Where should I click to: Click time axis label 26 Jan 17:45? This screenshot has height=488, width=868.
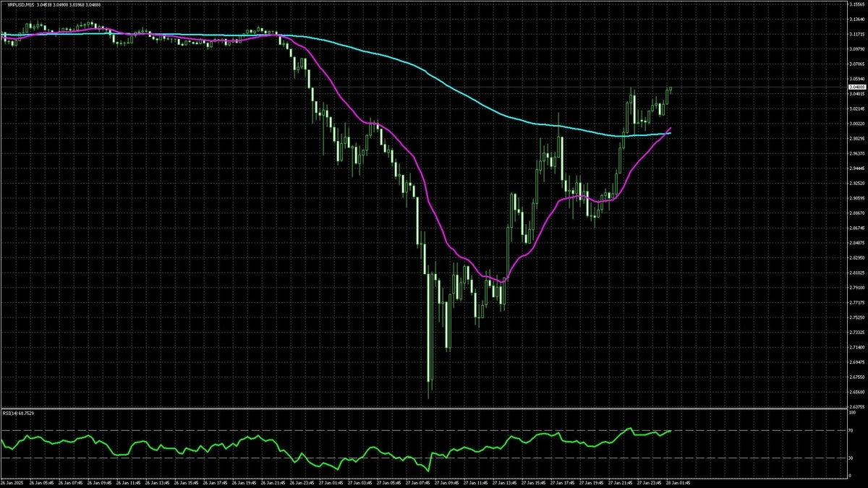216,483
